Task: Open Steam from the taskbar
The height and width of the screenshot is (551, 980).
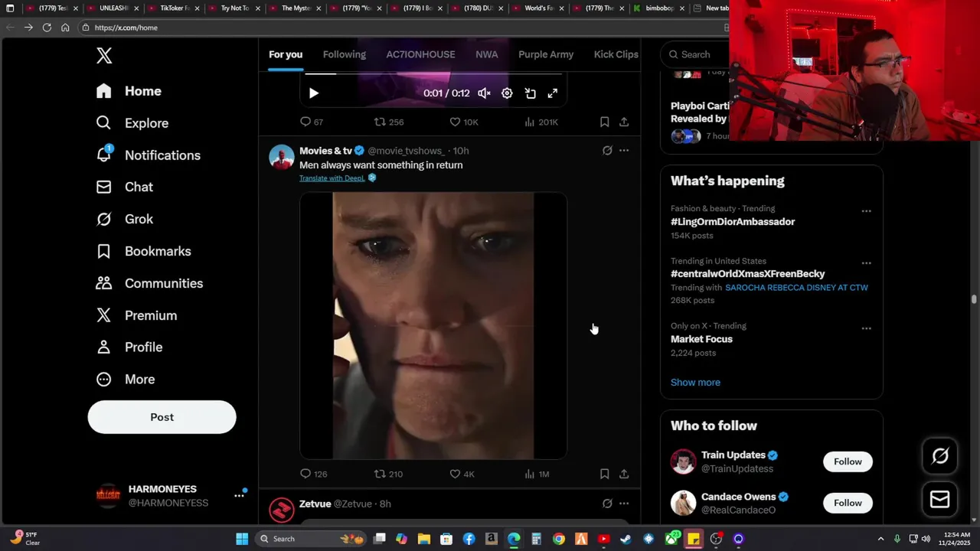Action: coord(626,539)
